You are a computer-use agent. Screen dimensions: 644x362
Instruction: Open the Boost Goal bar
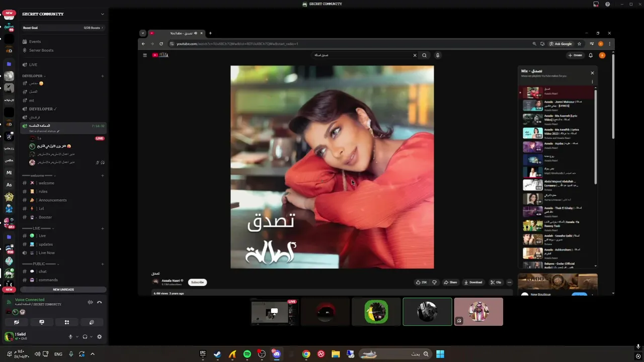tap(63, 28)
